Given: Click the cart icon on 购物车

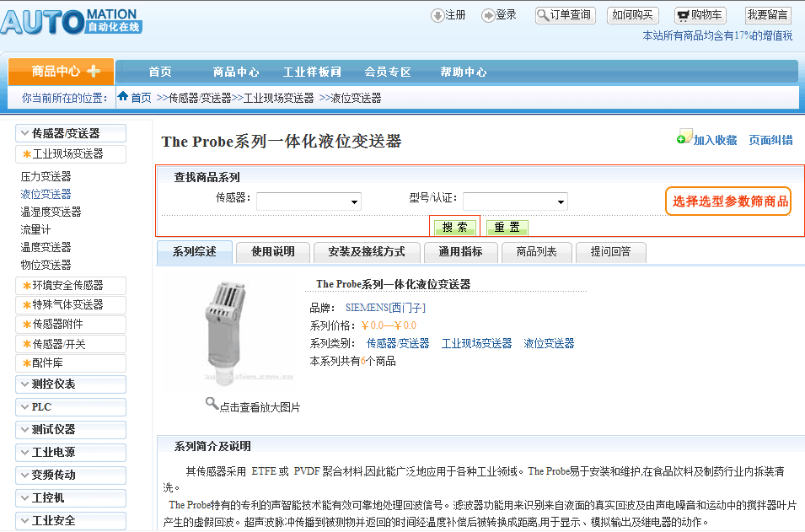Looking at the screenshot, I should (x=683, y=15).
